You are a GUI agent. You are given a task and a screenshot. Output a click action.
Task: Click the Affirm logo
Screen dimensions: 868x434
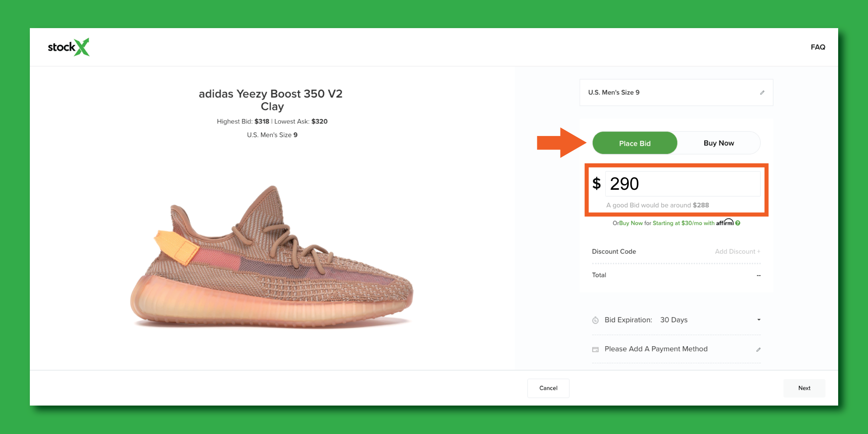725,222
